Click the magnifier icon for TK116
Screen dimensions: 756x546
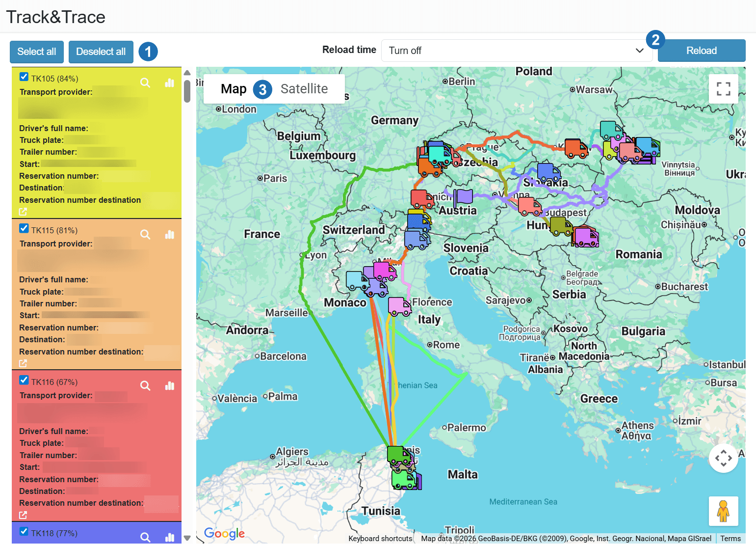click(145, 385)
